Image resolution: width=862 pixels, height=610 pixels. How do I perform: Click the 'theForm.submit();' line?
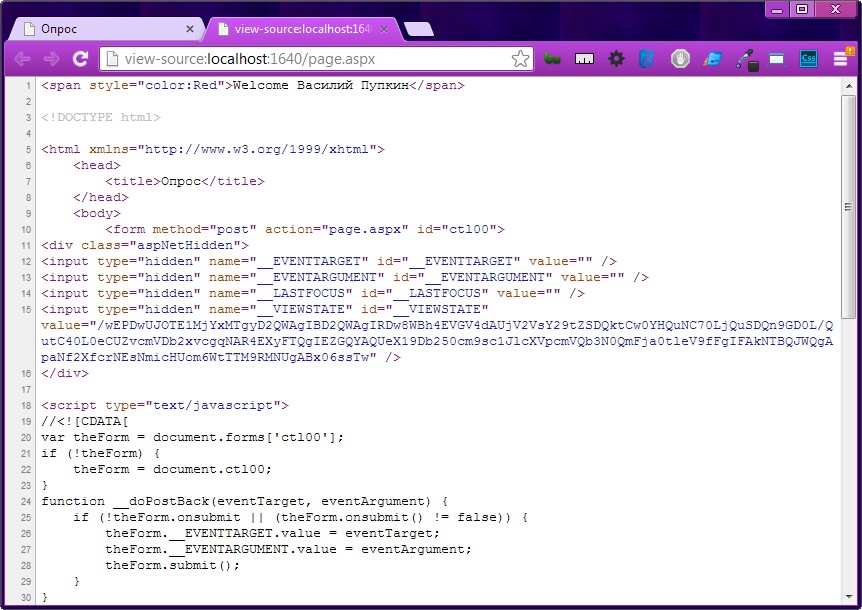(173, 565)
